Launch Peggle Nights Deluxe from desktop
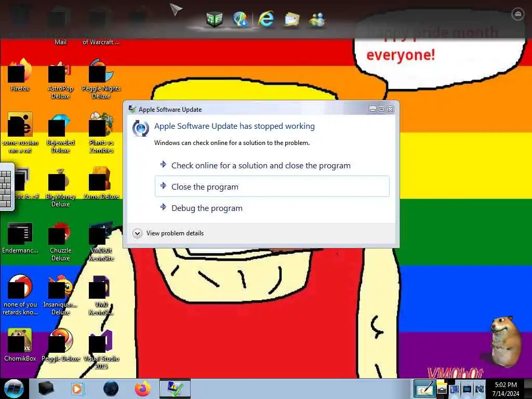Image resolution: width=532 pixels, height=399 pixels. (101, 79)
